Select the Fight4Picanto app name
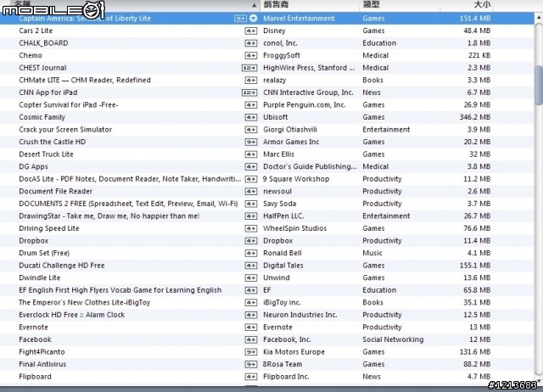This screenshot has height=392, width=543. click(42, 352)
